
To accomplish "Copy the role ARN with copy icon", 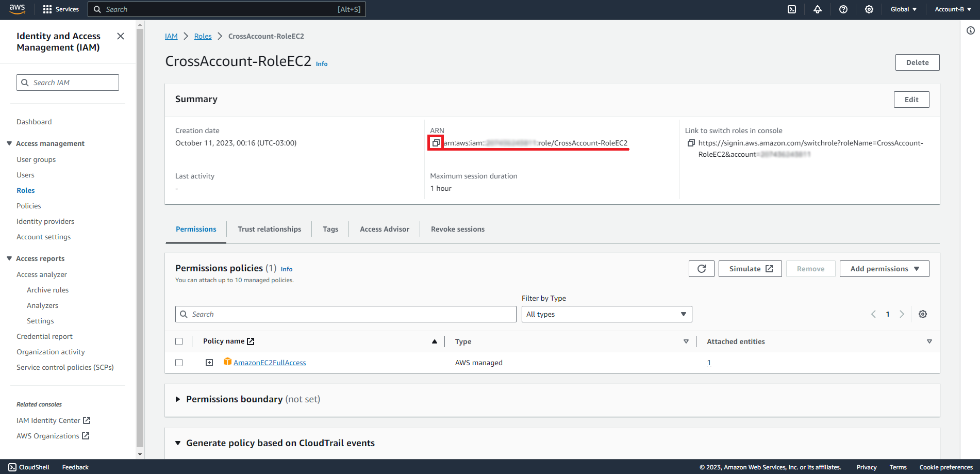I will point(436,143).
